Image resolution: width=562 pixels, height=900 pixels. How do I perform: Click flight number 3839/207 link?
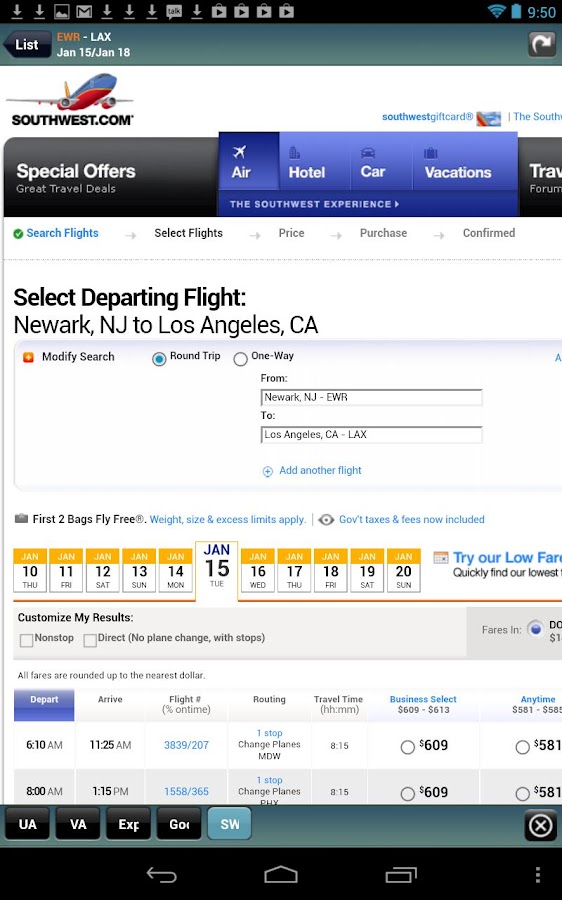[x=186, y=745]
